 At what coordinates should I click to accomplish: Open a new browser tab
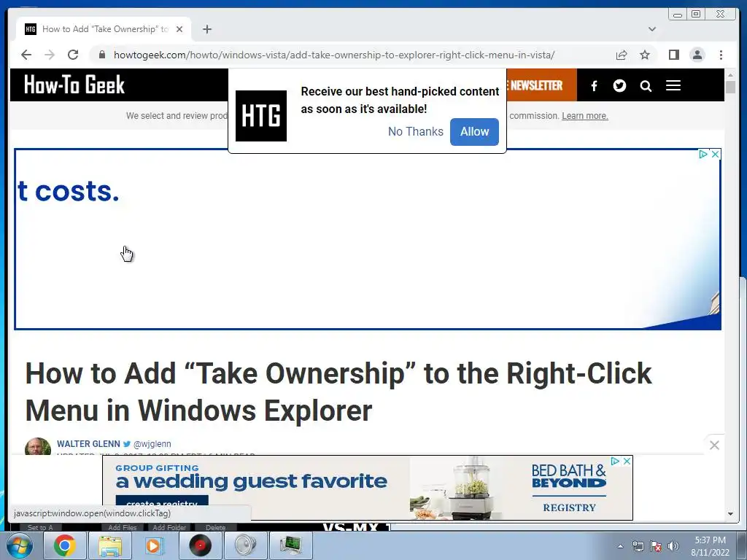pos(206,29)
